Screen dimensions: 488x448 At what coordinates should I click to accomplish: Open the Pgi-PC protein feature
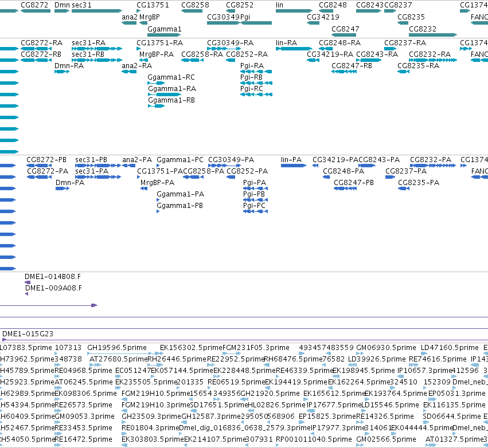[255, 211]
